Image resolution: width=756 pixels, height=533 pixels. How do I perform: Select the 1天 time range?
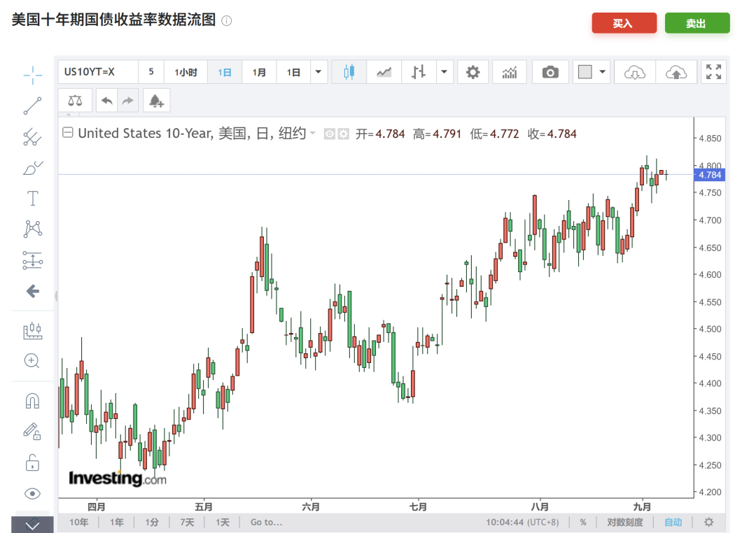pos(223,523)
